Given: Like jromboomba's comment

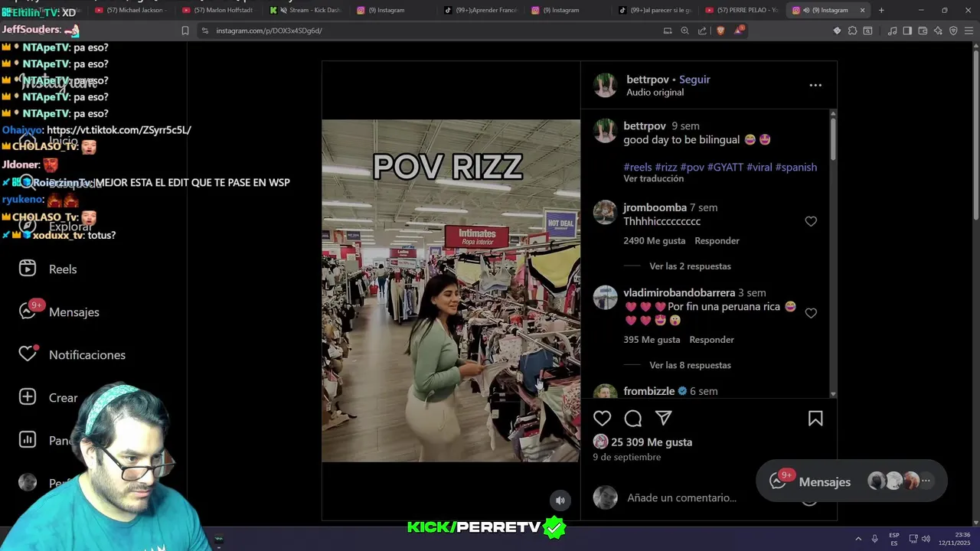Looking at the screenshot, I should 811,221.
